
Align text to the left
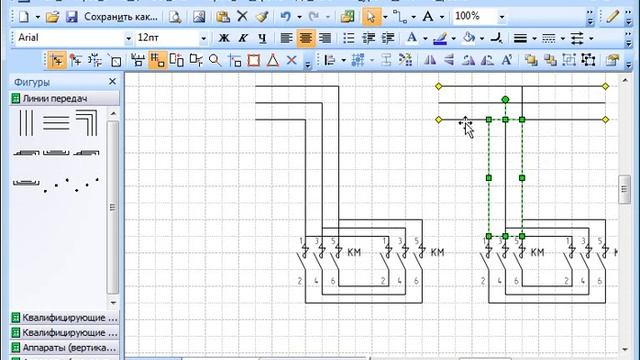[286, 38]
